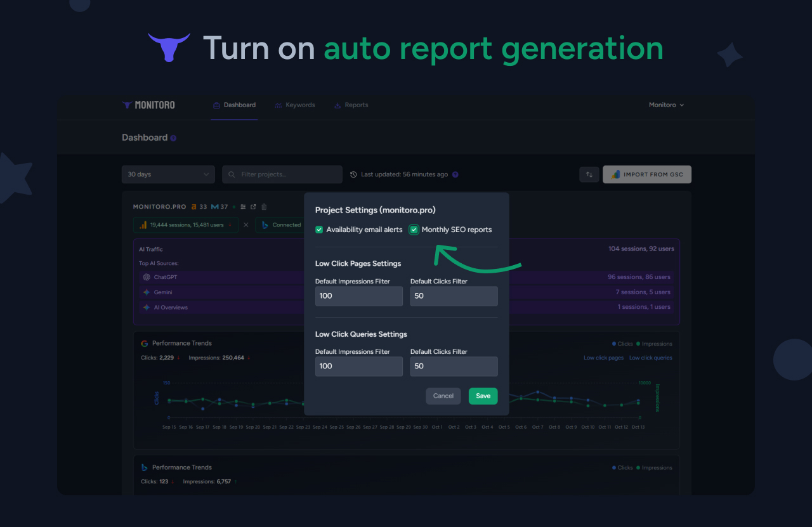Click the project settings list icon beside MONITORO.PRO
This screenshot has width=812, height=527.
[243, 207]
